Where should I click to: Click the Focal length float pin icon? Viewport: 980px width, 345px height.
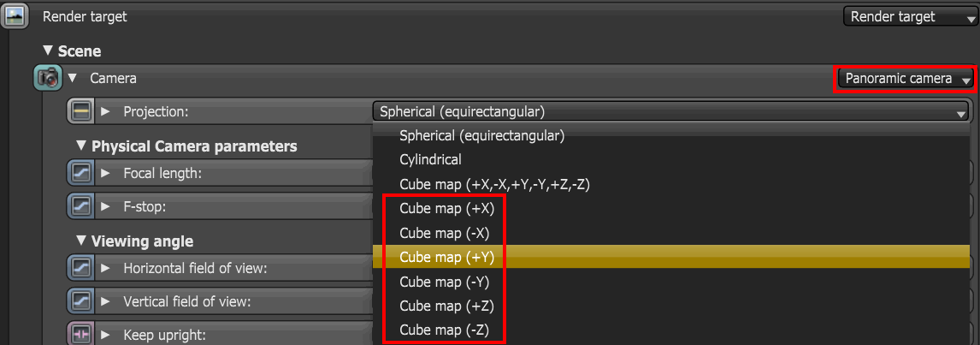coord(81,173)
